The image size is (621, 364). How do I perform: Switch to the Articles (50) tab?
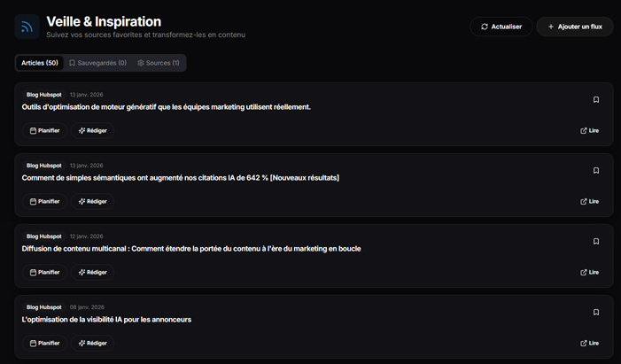pos(40,63)
